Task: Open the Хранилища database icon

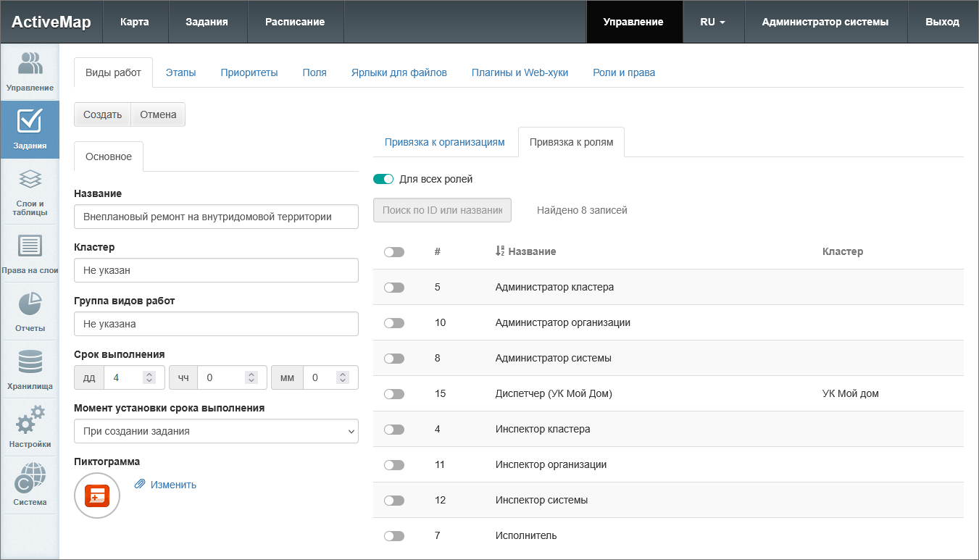Action: (30, 369)
